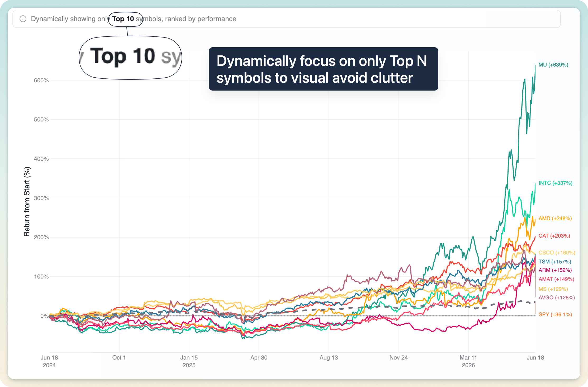The image size is (588, 387).
Task: Click the 'Return from Start (%)' axis title
Action: click(27, 201)
